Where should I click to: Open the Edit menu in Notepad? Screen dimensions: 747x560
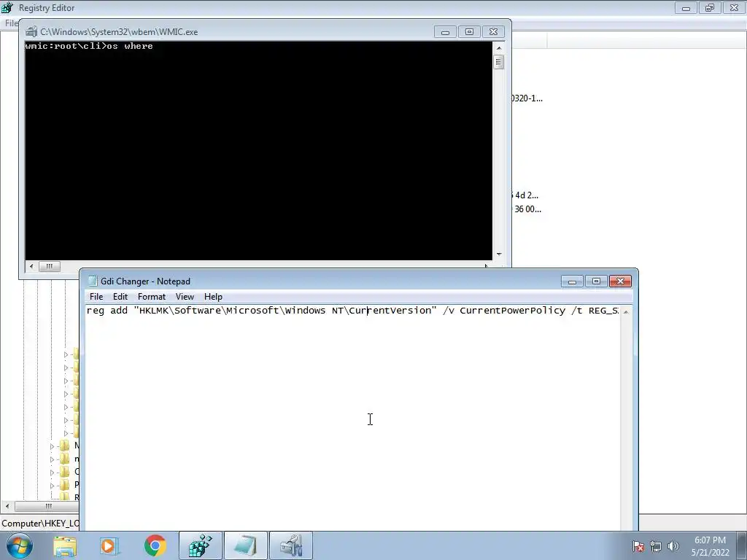click(x=120, y=297)
